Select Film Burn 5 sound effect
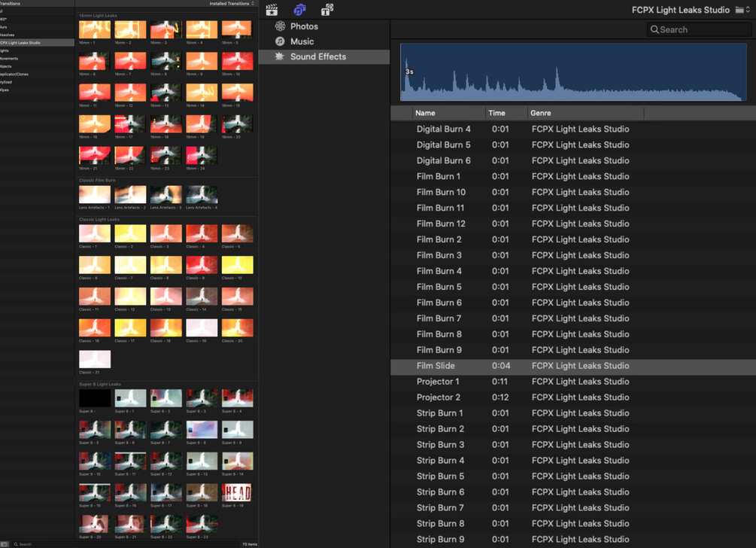The image size is (756, 548). [572, 287]
